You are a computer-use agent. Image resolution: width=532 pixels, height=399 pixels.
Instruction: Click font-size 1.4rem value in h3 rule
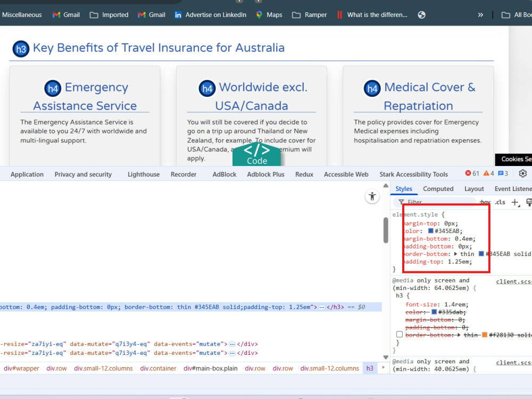click(x=456, y=304)
